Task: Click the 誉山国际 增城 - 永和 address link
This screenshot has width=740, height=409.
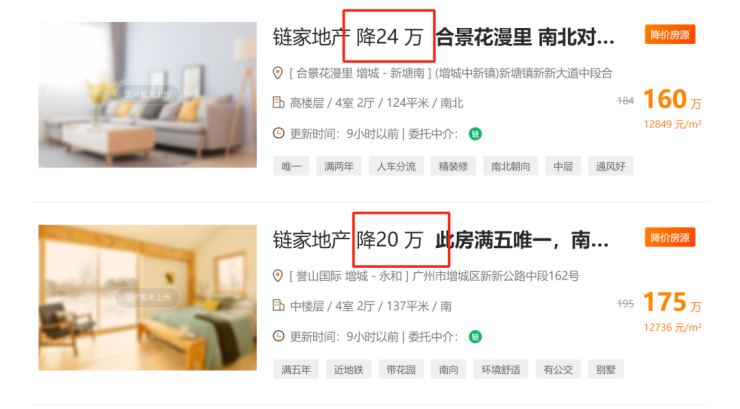Action: [349, 276]
